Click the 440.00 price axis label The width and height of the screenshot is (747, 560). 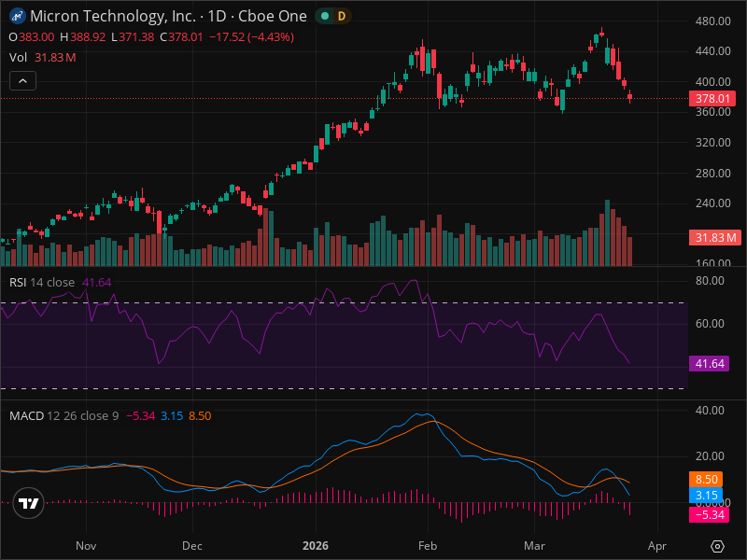pos(712,51)
